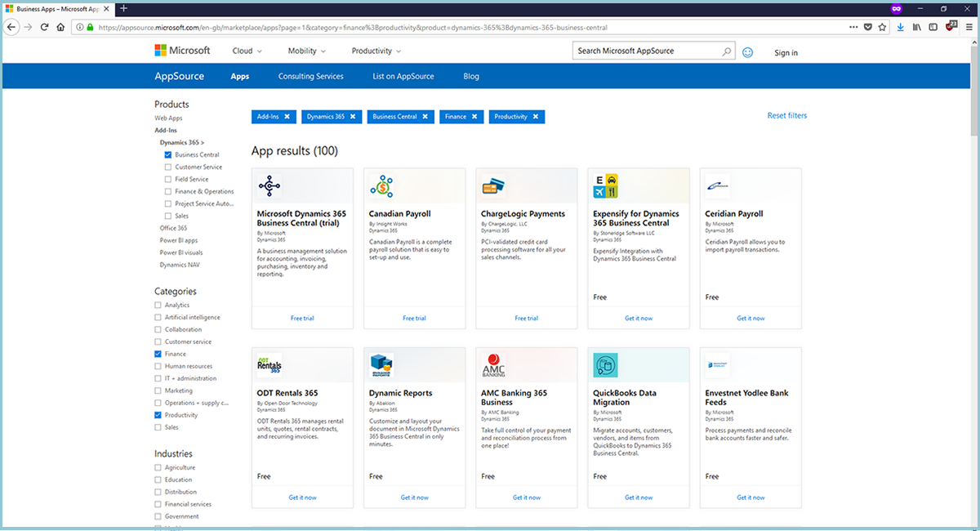Screen dimensions: 980x531
Task: Click the Reset filters link
Action: [x=786, y=116]
